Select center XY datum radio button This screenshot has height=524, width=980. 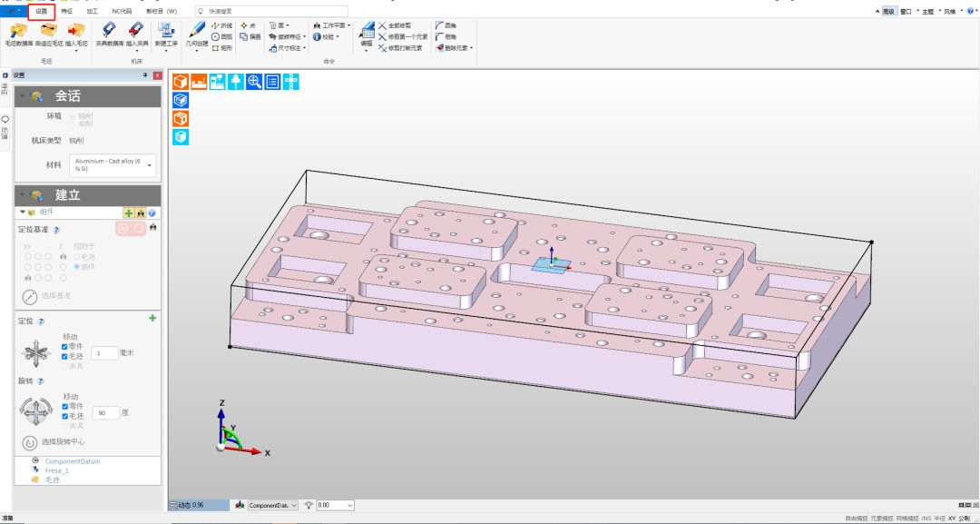tap(37, 267)
